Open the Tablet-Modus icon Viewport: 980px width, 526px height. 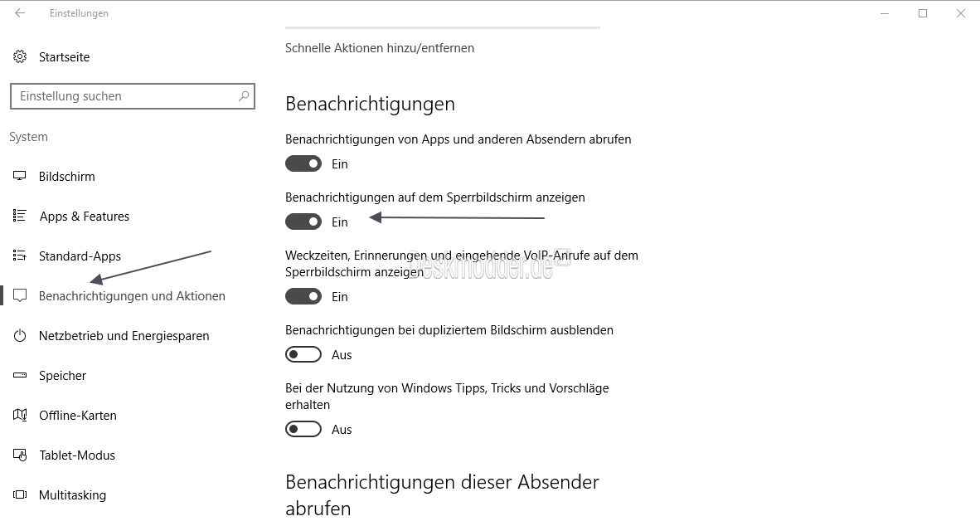click(x=20, y=455)
